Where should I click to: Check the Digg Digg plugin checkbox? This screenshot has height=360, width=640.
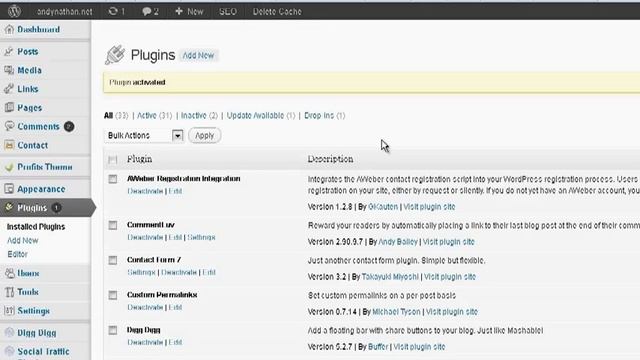(113, 330)
